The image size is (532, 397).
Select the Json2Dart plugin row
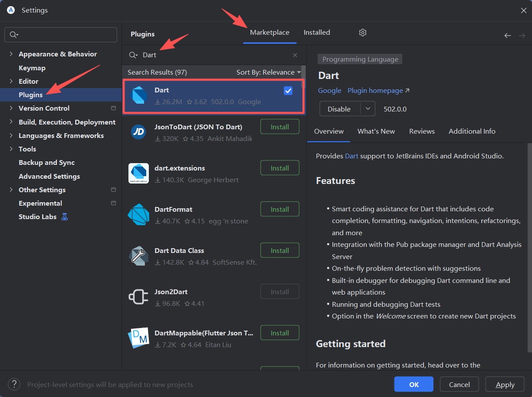214,297
